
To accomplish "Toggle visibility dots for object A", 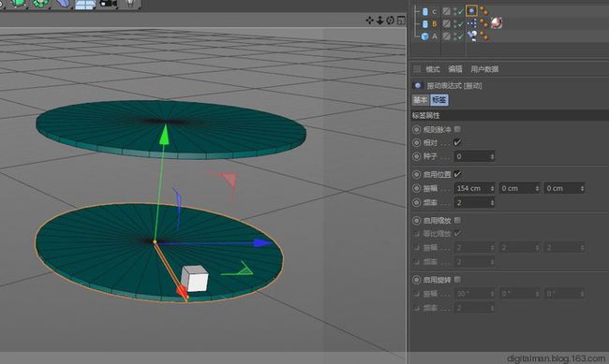I will click(454, 36).
